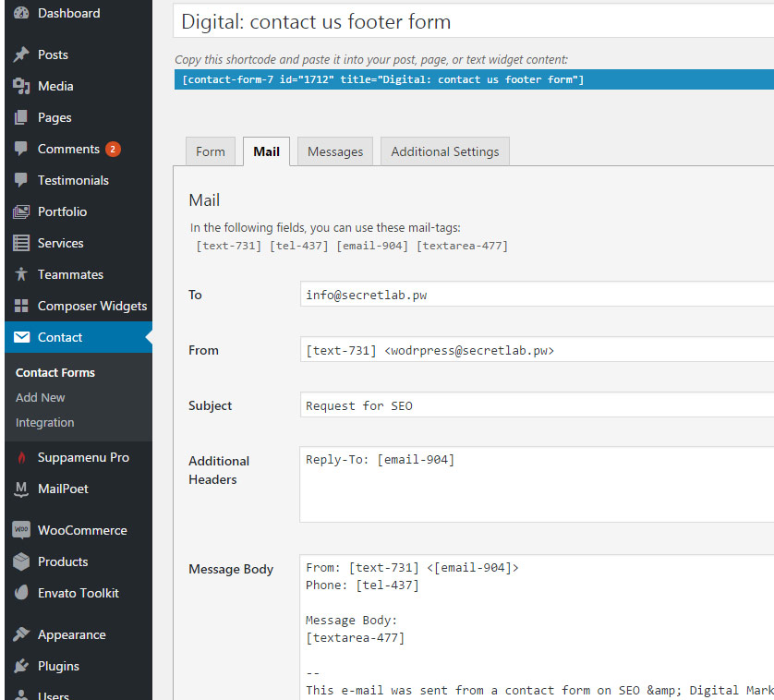Click the Pages icon in sidebar
Image resolution: width=774 pixels, height=700 pixels.
[21, 118]
